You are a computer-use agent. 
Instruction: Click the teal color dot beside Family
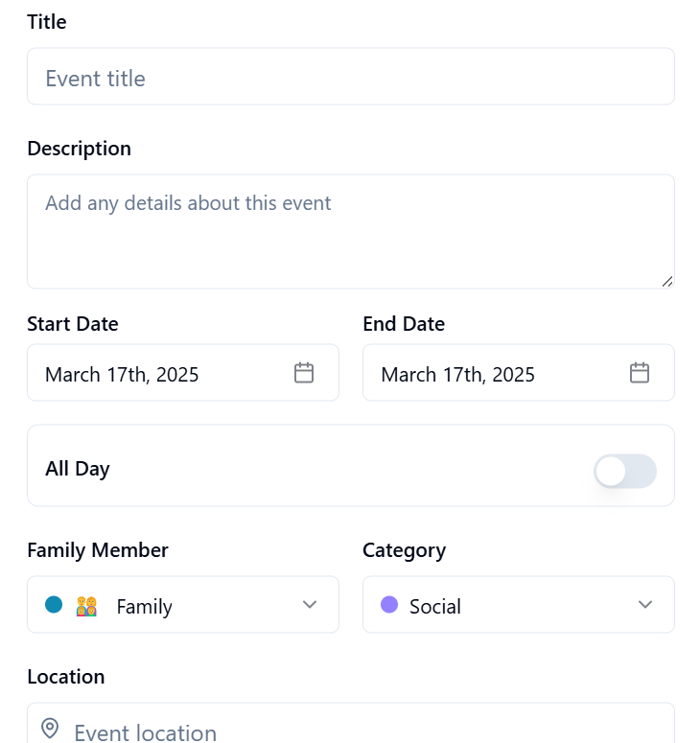(54, 604)
